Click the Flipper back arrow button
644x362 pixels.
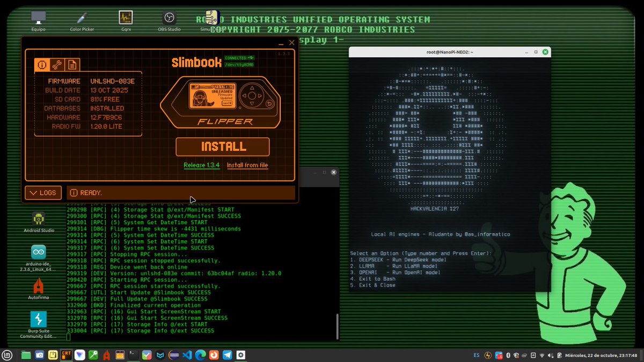point(269,104)
